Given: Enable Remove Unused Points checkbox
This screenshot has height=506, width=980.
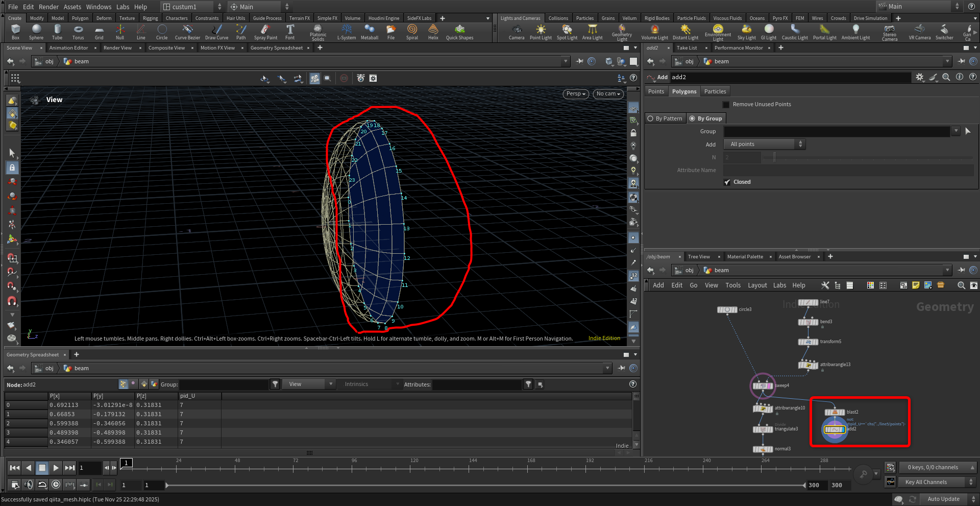Looking at the screenshot, I should click(x=726, y=105).
